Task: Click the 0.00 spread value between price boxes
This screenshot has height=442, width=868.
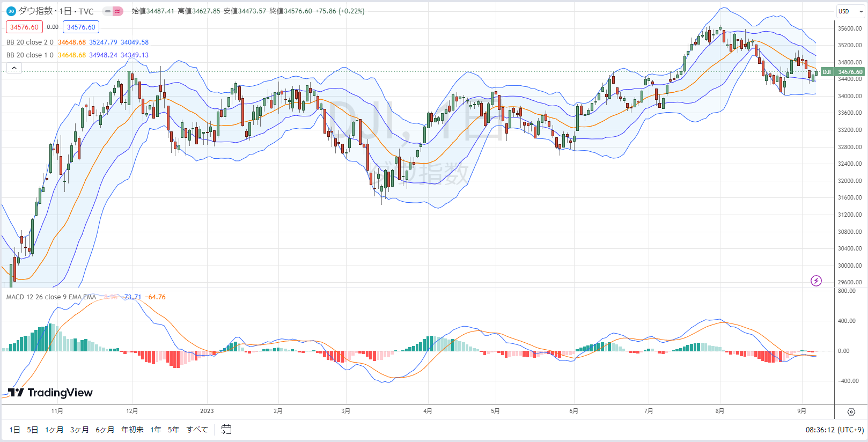Action: 53,27
